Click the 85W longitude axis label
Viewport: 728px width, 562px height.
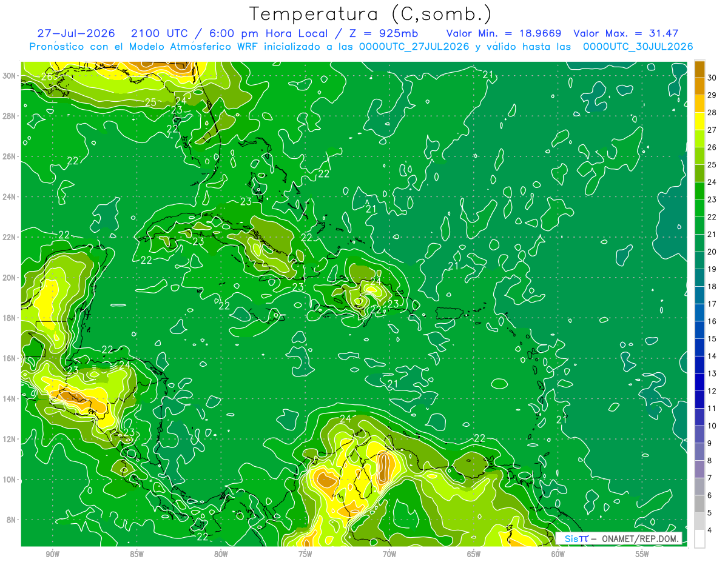click(137, 554)
